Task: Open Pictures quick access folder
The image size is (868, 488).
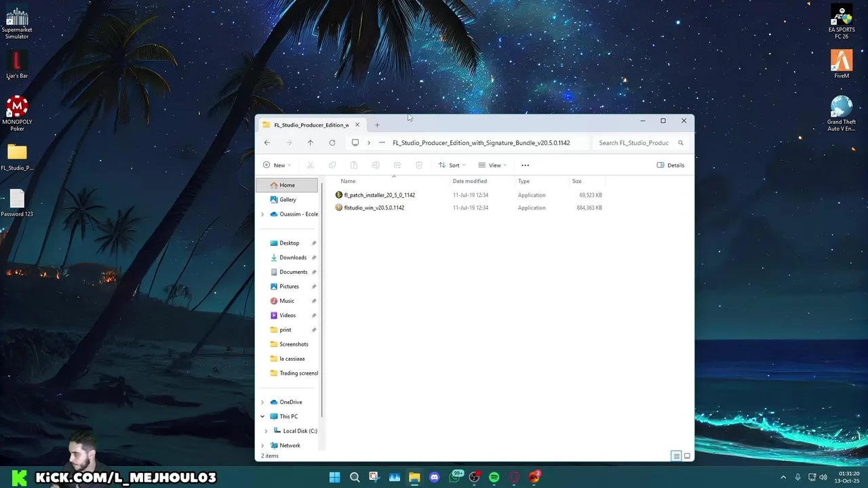Action: click(x=289, y=287)
